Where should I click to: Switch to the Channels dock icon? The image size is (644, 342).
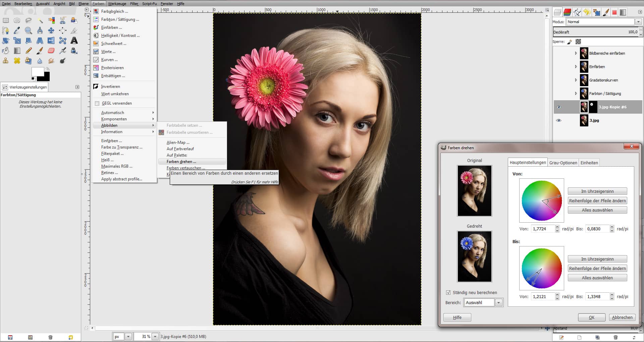[568, 12]
